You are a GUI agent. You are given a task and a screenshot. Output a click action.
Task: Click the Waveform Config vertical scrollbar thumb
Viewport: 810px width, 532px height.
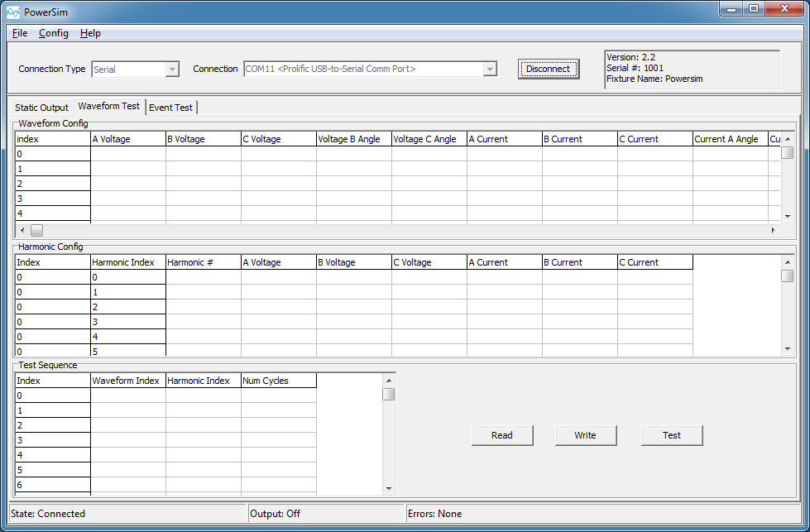788,153
